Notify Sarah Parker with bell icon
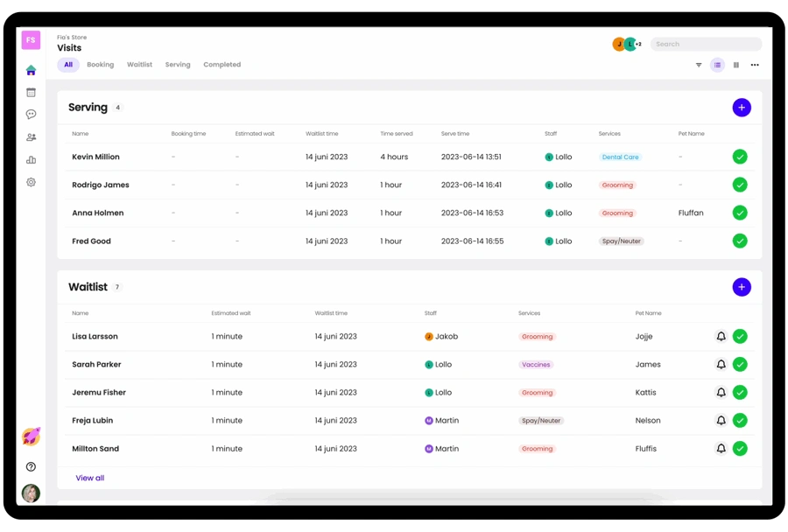This screenshot has height=532, width=788. [x=721, y=365]
